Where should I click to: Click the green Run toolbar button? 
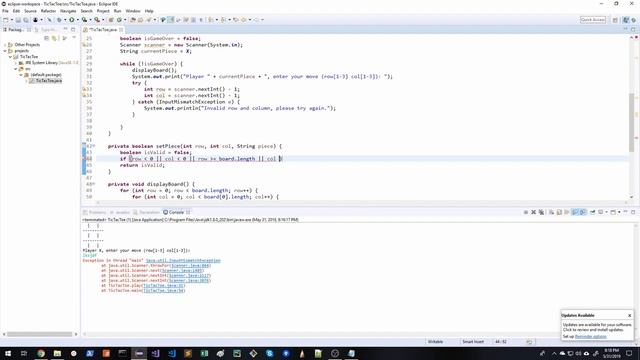point(72,20)
